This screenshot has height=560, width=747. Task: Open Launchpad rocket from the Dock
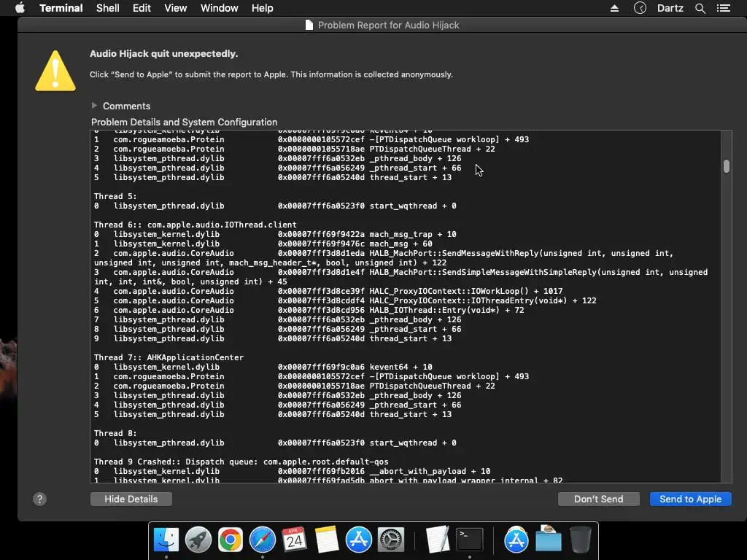click(198, 540)
